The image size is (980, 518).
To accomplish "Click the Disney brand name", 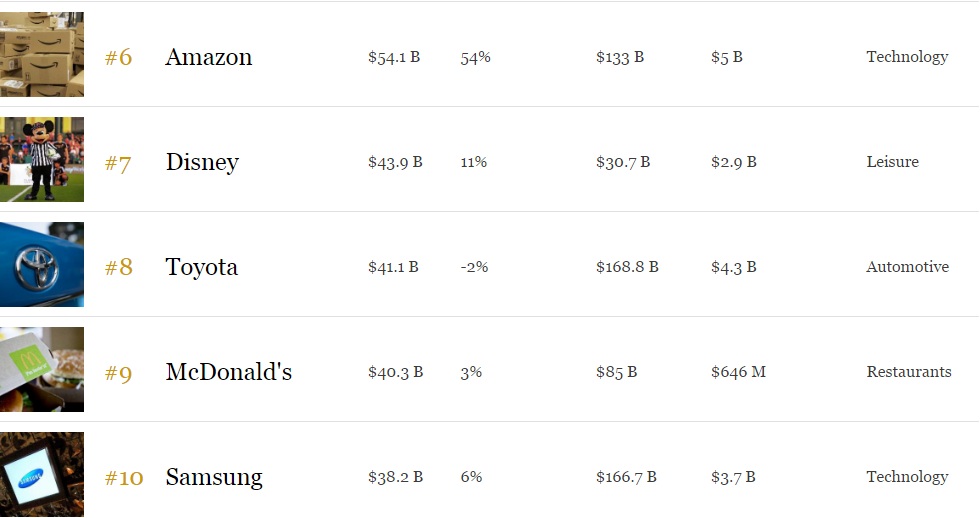I will coord(202,162).
